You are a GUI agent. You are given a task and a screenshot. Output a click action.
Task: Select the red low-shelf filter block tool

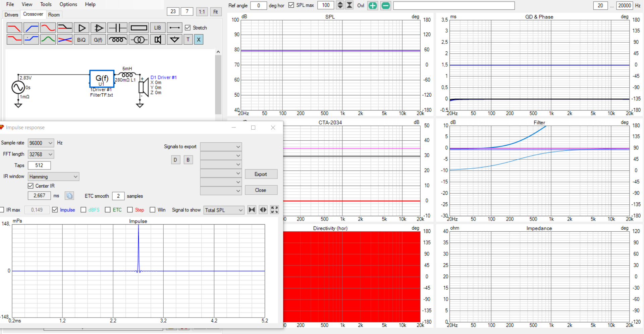(x=14, y=40)
